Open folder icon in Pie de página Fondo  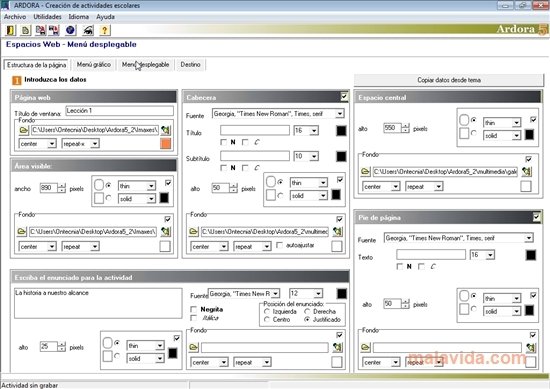pos(365,348)
